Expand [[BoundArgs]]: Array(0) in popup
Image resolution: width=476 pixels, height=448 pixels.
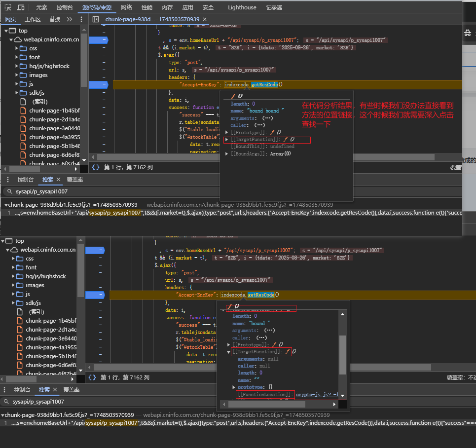click(x=226, y=153)
